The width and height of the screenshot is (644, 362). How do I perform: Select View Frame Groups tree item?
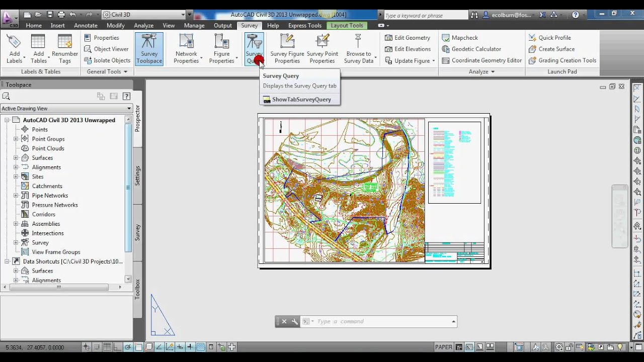point(56,252)
